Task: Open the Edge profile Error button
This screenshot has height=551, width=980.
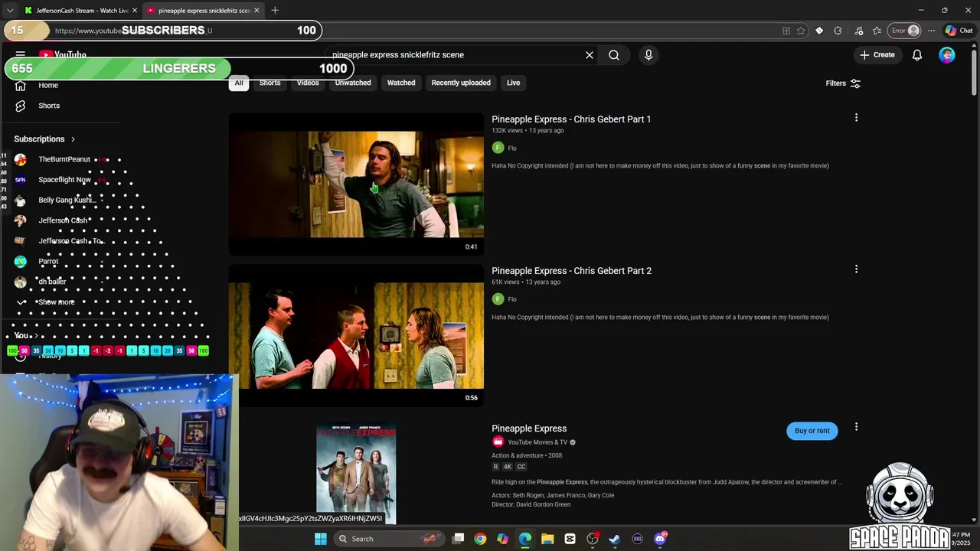Action: pyautogui.click(x=904, y=31)
